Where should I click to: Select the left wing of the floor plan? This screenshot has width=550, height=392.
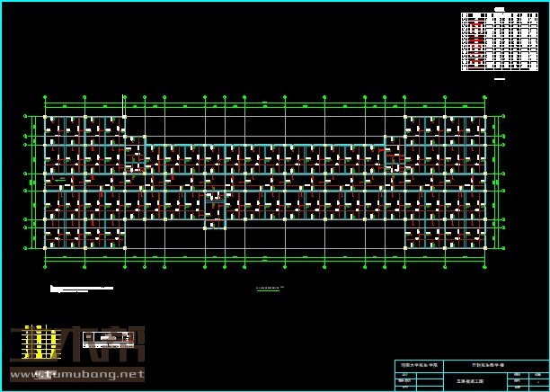[84, 182]
